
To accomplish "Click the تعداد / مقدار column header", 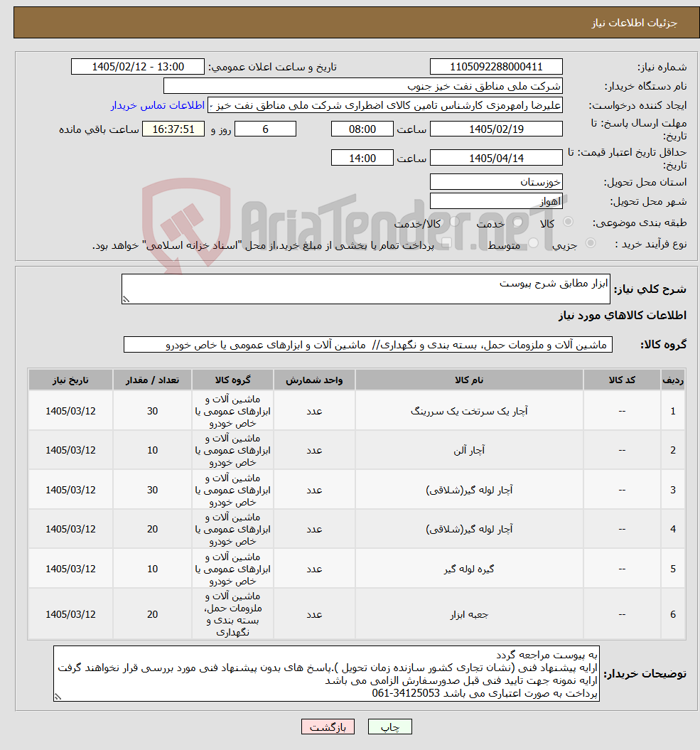I will point(152,380).
